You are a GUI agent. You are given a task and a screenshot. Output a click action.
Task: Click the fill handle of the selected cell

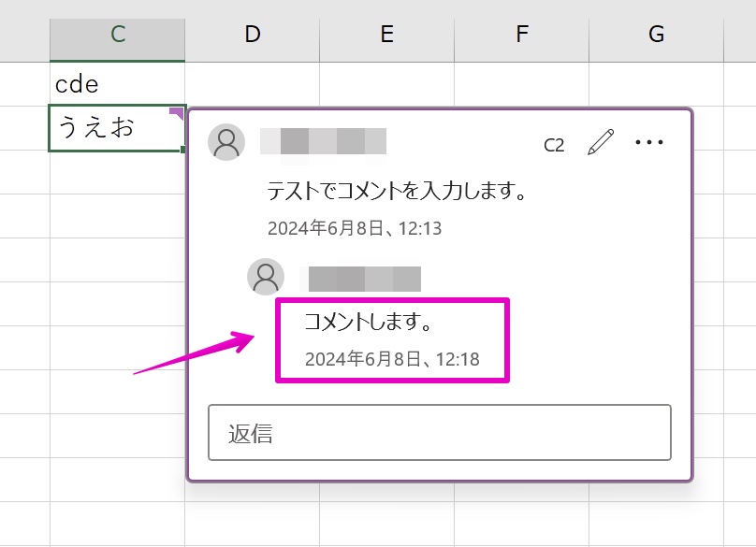tap(183, 150)
